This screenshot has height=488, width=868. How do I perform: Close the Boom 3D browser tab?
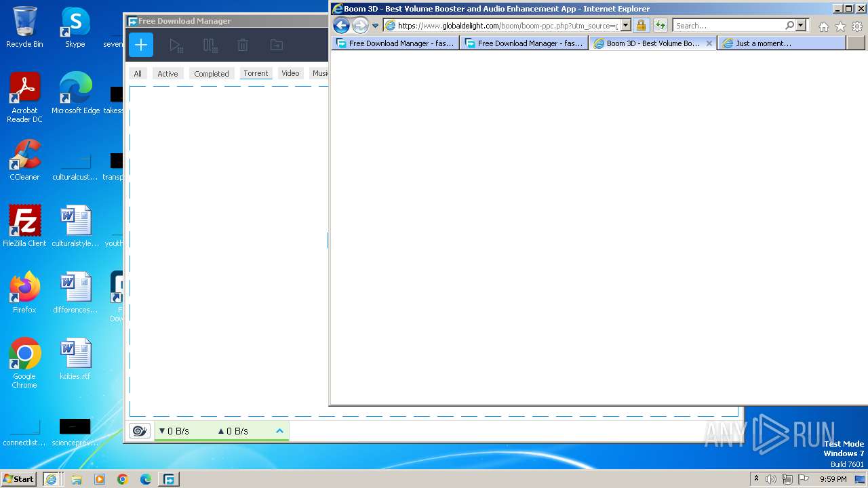[x=709, y=43]
